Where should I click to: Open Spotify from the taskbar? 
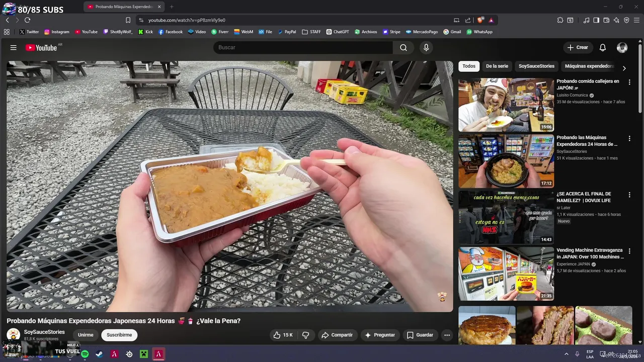85,354
